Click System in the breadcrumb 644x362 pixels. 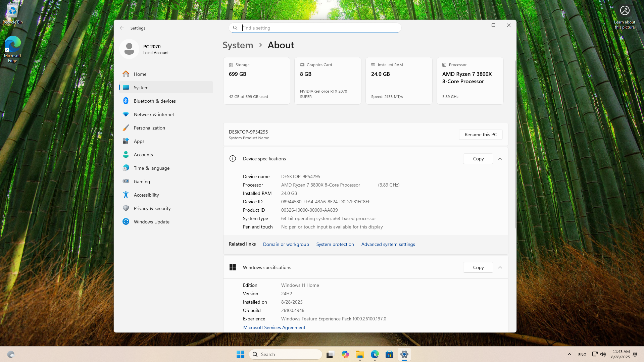click(x=238, y=45)
